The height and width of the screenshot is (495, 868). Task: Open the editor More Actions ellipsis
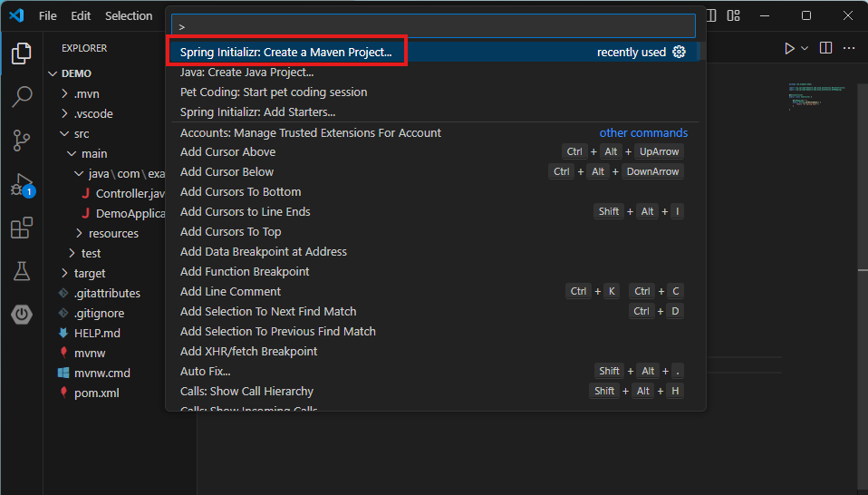click(x=849, y=48)
